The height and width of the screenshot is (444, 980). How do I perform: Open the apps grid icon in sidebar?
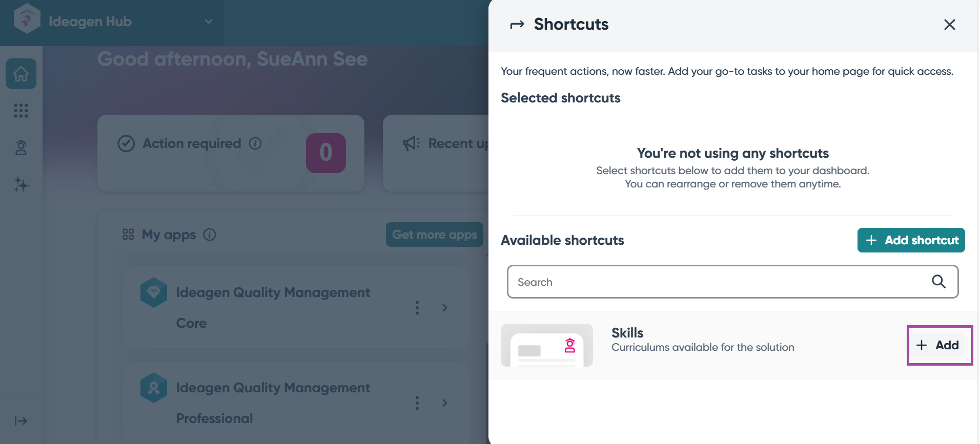point(21,111)
